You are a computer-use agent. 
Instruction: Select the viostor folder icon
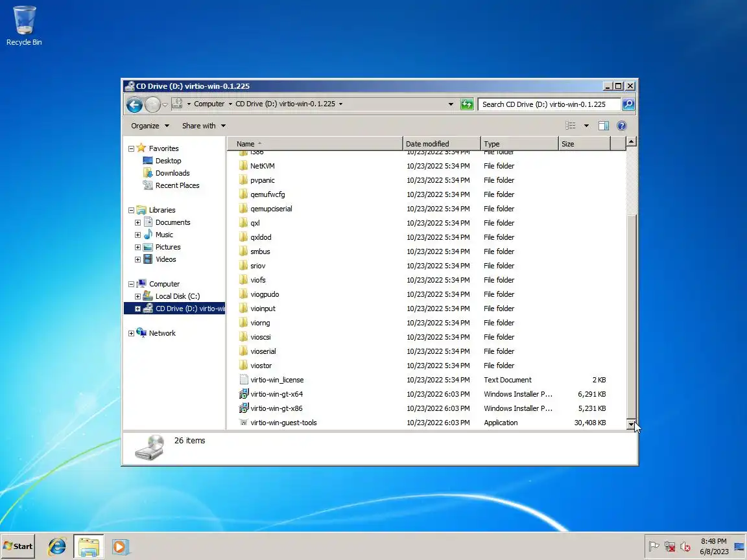coord(243,366)
